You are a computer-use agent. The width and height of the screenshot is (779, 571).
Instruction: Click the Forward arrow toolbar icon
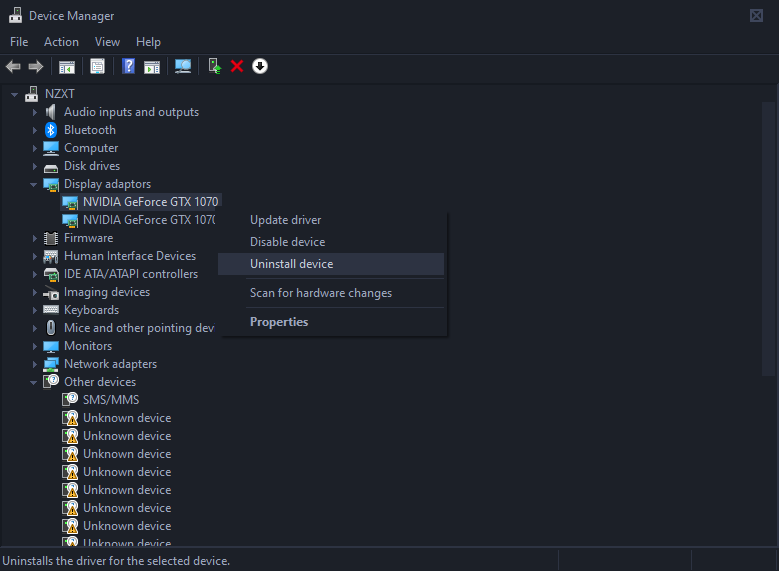[36, 67]
